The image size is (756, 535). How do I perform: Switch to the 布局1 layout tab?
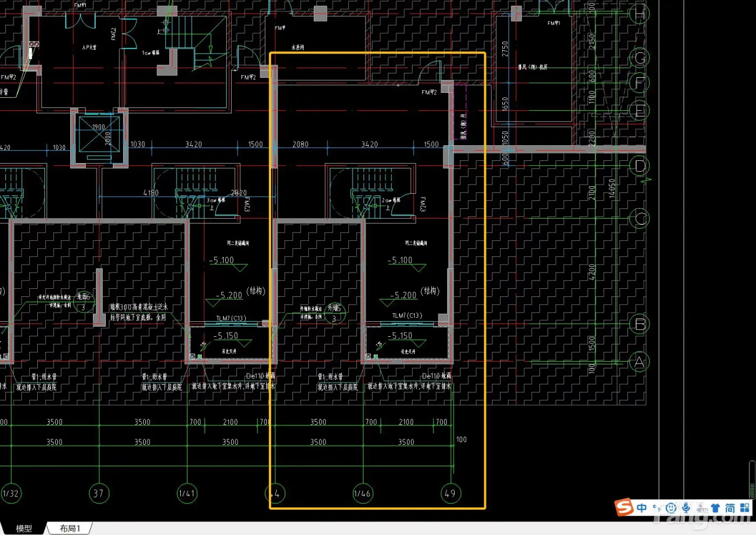point(70,529)
